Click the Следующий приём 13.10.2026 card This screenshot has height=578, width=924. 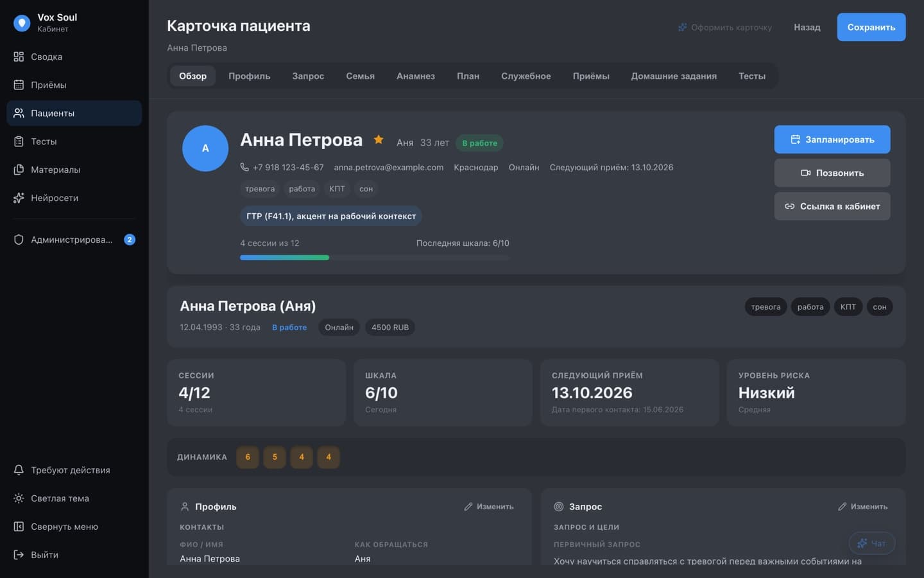tap(629, 392)
